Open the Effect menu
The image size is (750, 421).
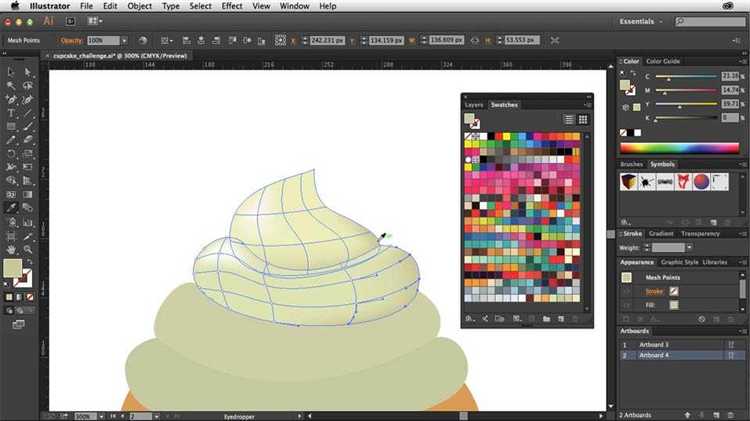tap(232, 6)
